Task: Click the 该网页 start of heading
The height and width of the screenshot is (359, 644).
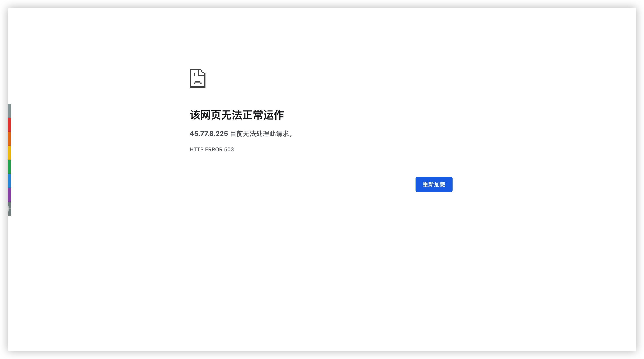Action: (205, 115)
